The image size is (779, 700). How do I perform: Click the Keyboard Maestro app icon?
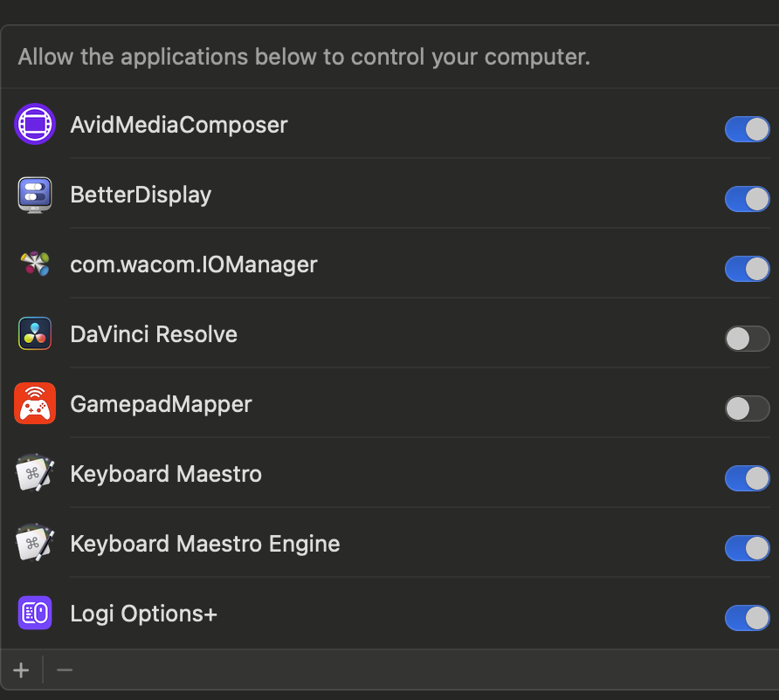coord(35,472)
